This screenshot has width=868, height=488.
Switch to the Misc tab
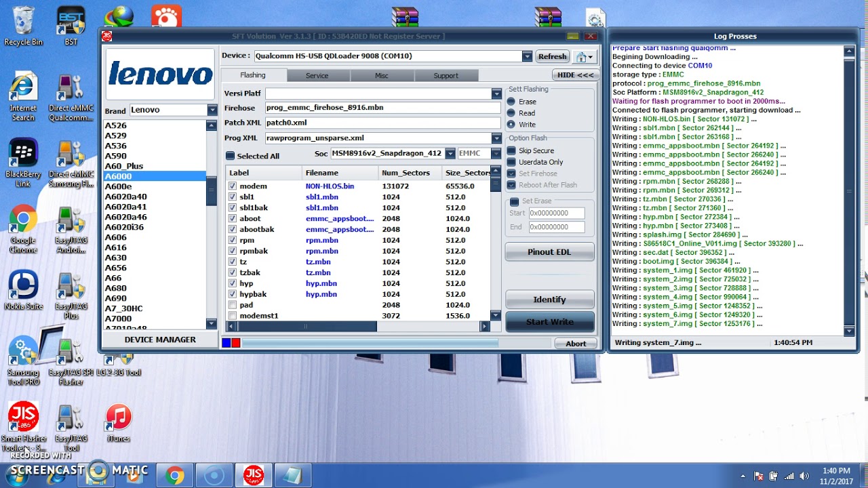[382, 76]
